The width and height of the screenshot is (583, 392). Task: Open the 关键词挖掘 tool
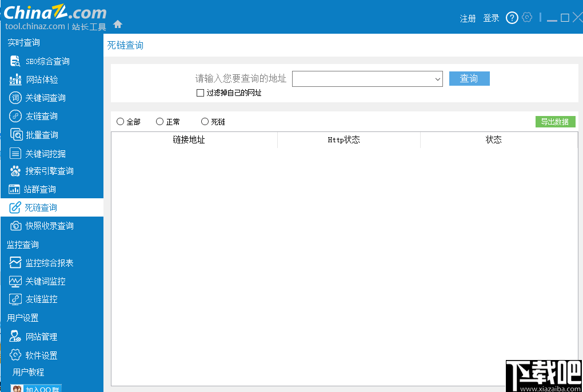43,153
